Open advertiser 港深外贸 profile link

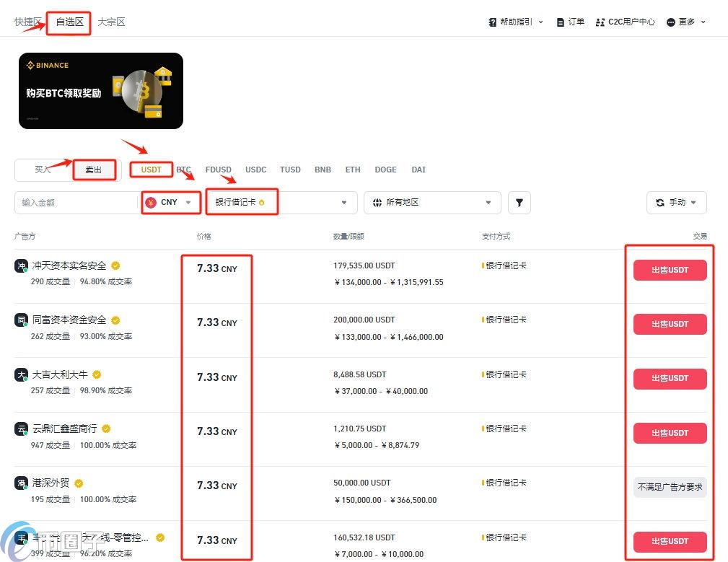[x=51, y=483]
